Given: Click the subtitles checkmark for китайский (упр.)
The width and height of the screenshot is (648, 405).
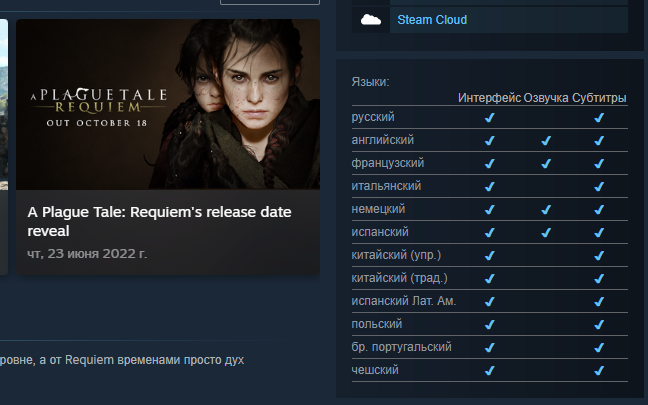Looking at the screenshot, I should (x=599, y=255).
